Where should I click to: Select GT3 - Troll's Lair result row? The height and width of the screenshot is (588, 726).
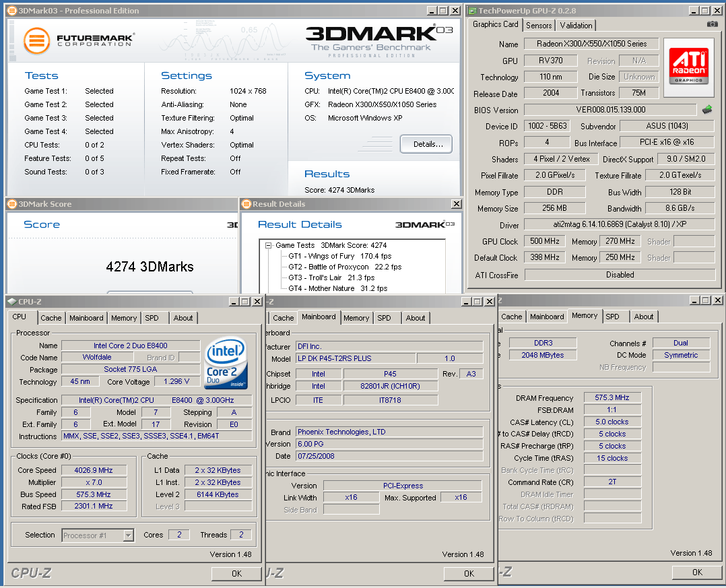[331, 277]
